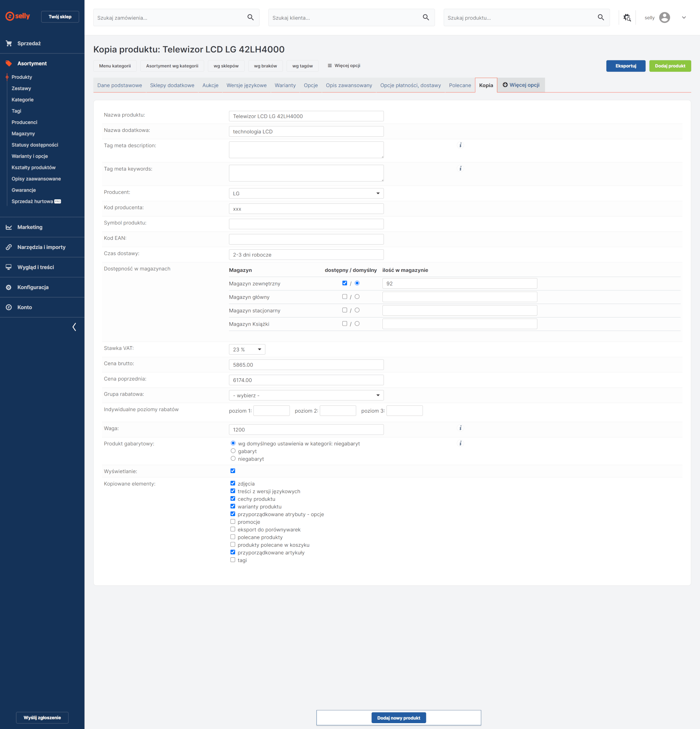Viewport: 700px width, 729px height.
Task: Click the product search magnifier icon
Action: click(601, 17)
